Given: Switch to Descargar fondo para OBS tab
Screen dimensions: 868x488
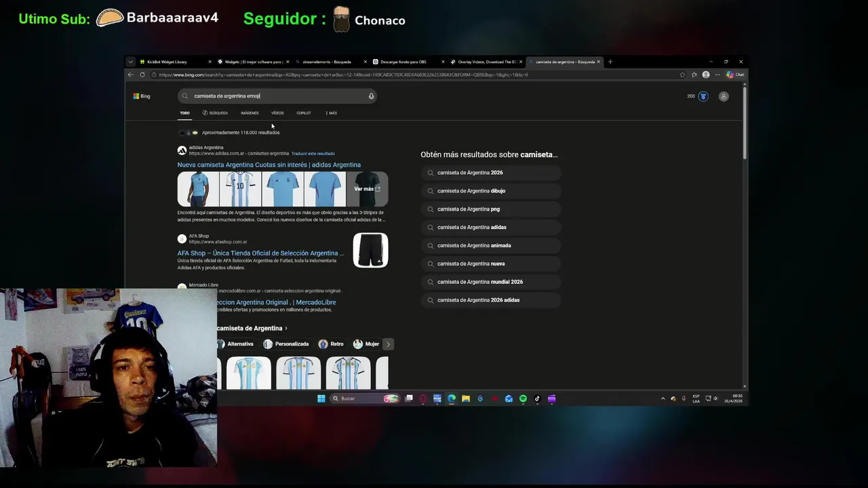Looking at the screenshot, I should [x=408, y=62].
